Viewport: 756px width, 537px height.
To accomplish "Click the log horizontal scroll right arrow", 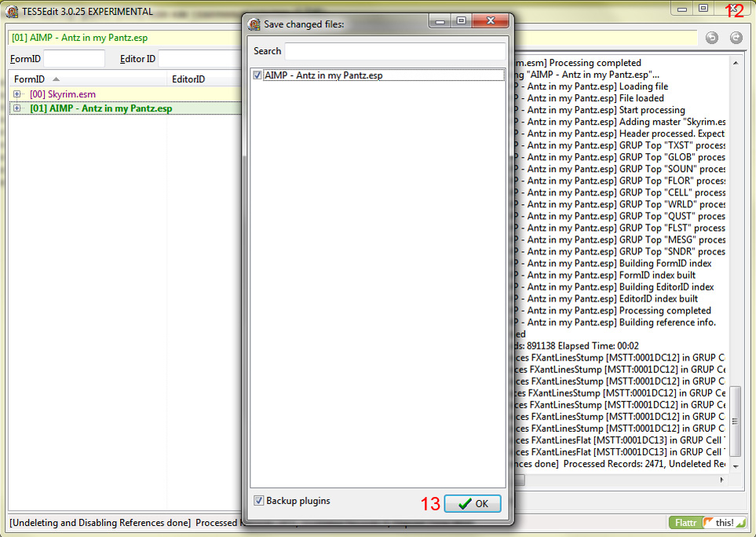I will 721,480.
